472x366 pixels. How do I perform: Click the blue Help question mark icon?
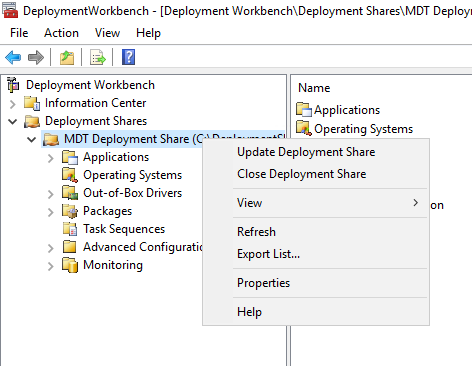(128, 57)
